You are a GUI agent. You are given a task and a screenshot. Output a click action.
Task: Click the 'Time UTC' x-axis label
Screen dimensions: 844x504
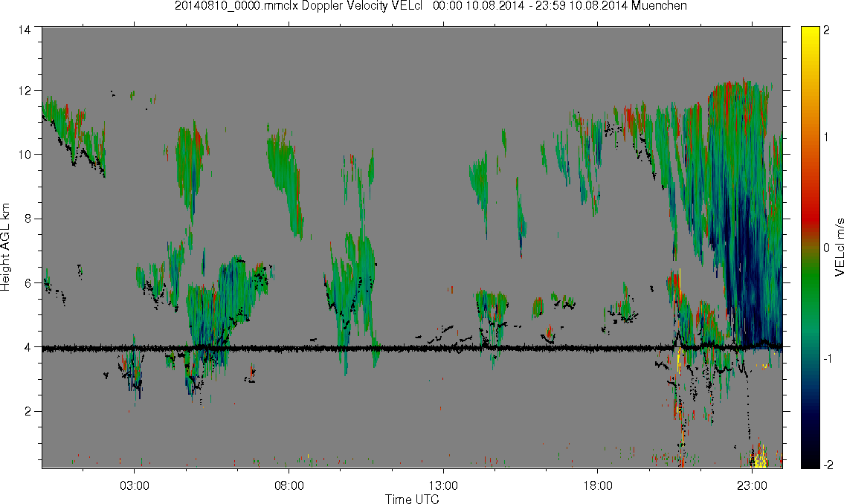[412, 499]
